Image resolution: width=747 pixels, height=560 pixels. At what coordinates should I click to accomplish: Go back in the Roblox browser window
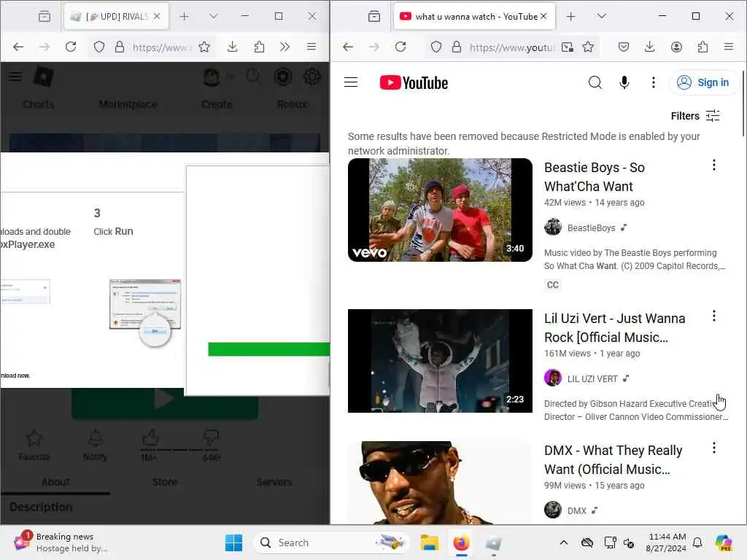18,47
